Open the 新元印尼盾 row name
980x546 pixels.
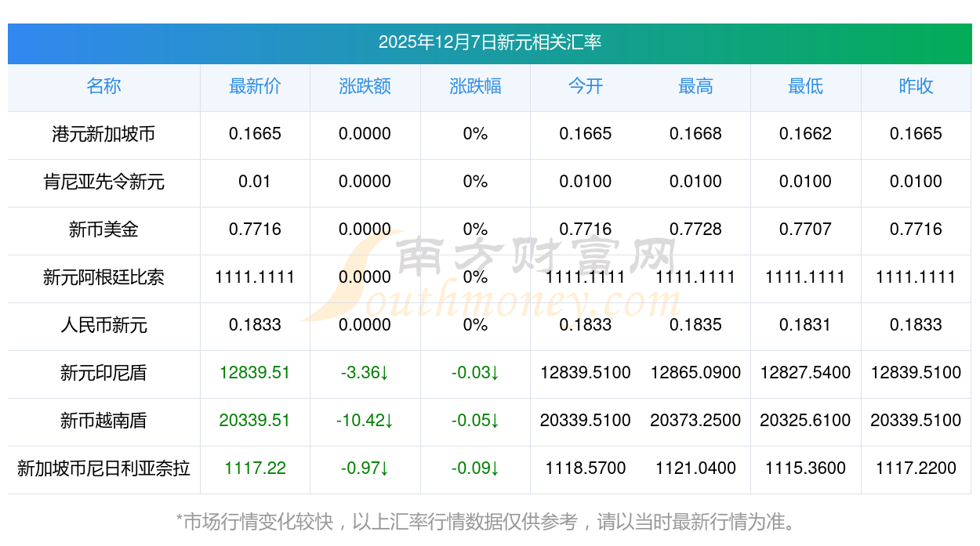pyautogui.click(x=103, y=373)
